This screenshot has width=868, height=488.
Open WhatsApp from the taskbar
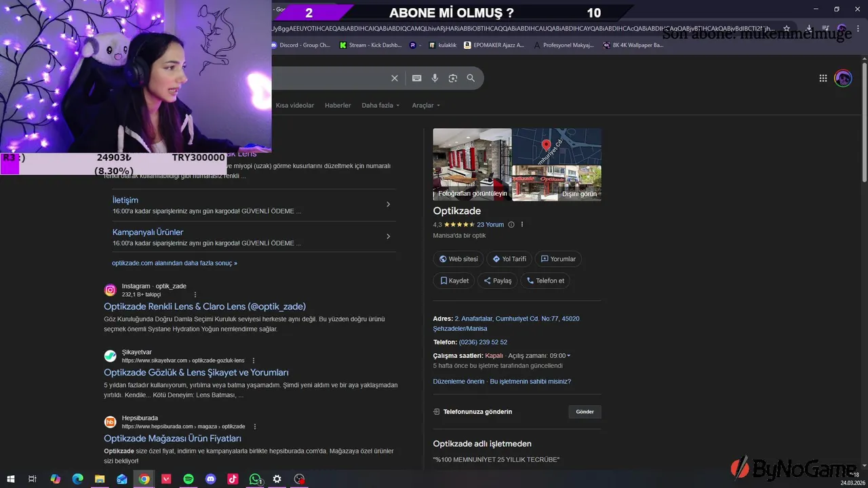coord(255,479)
